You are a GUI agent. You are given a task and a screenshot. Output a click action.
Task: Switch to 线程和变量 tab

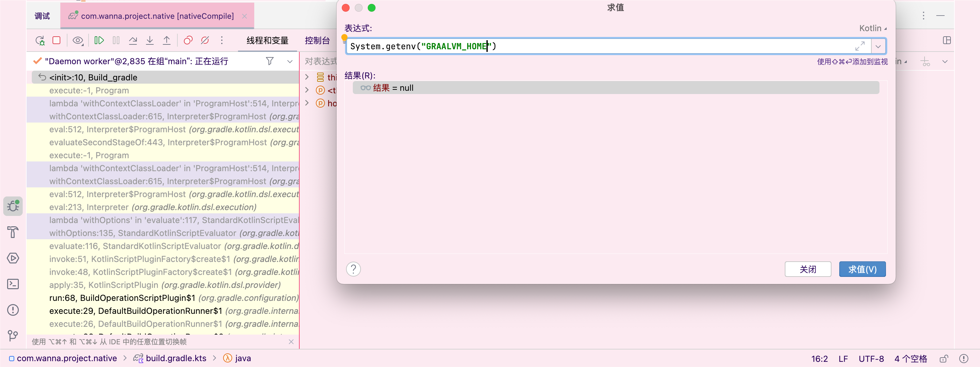pyautogui.click(x=268, y=40)
